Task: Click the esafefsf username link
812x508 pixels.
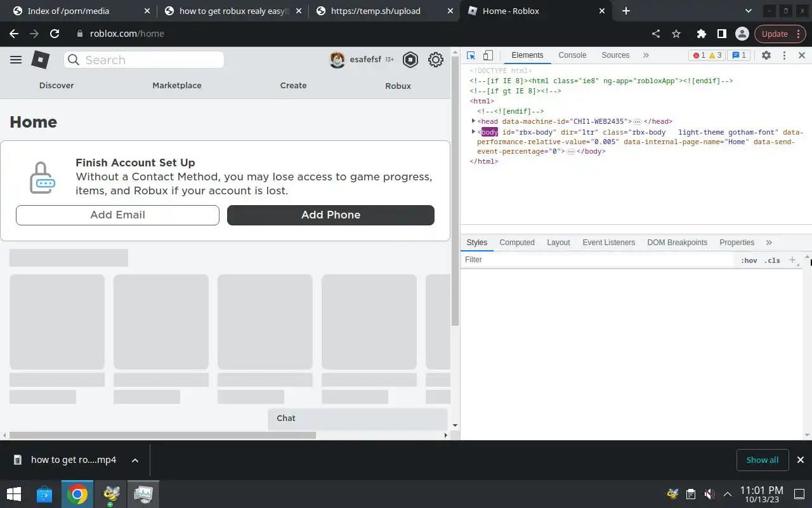Action: click(365, 60)
